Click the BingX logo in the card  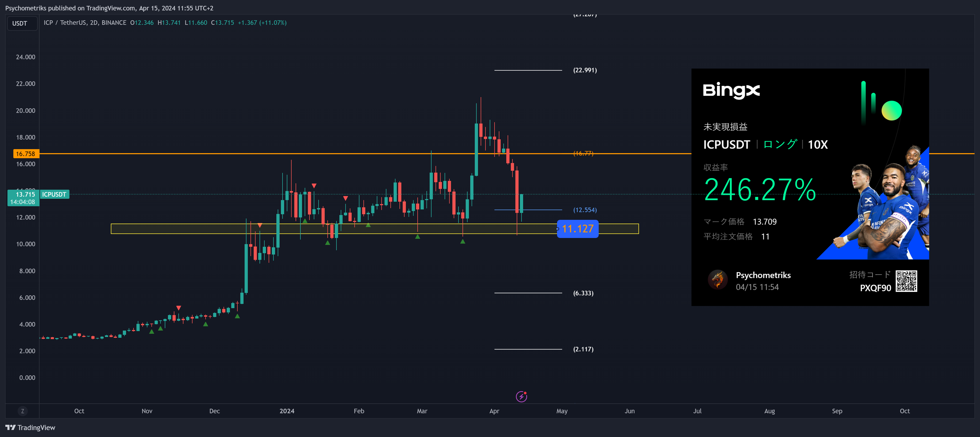click(731, 90)
